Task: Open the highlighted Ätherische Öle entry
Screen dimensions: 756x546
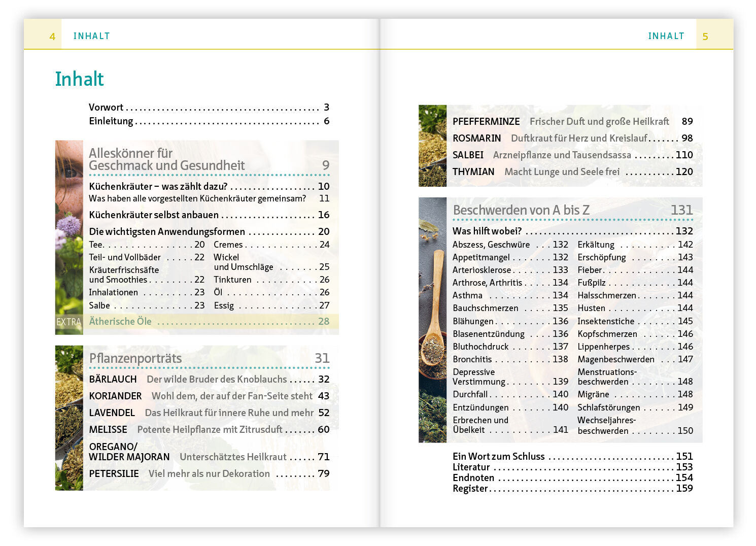Action: pos(120,321)
